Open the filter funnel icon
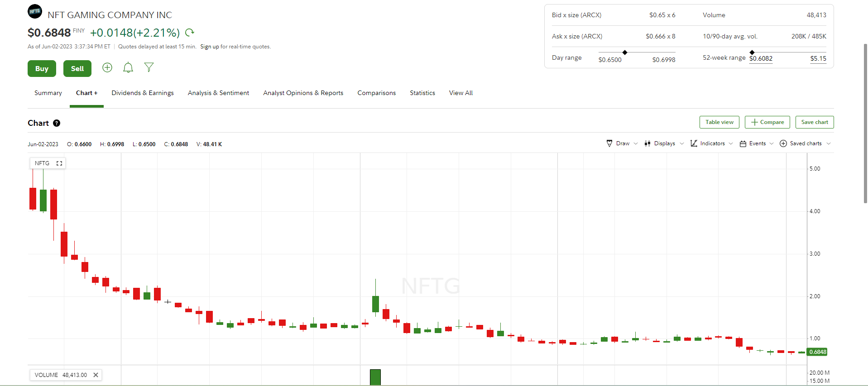The image size is (868, 386). click(149, 67)
